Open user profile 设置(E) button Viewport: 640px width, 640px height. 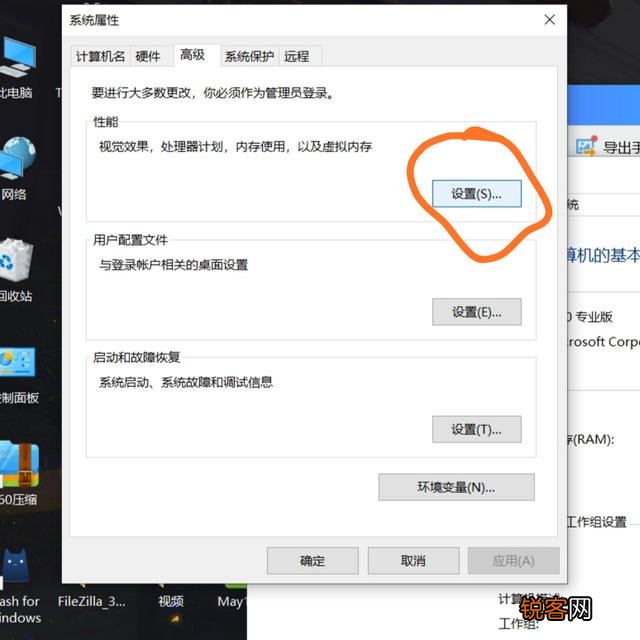click(476, 312)
